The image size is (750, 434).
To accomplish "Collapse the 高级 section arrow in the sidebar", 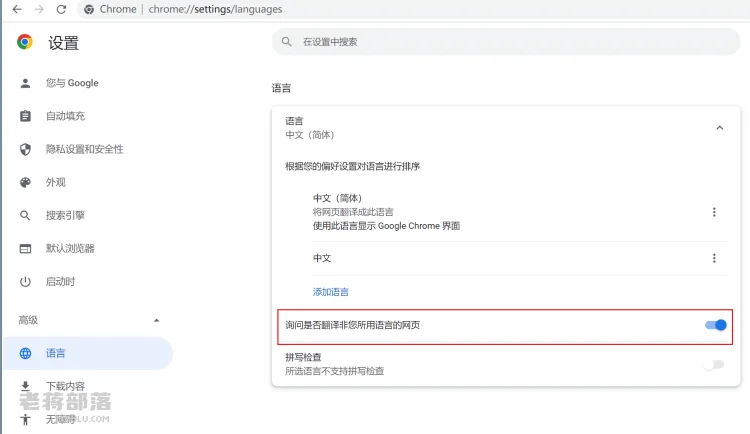I will pos(156,320).
